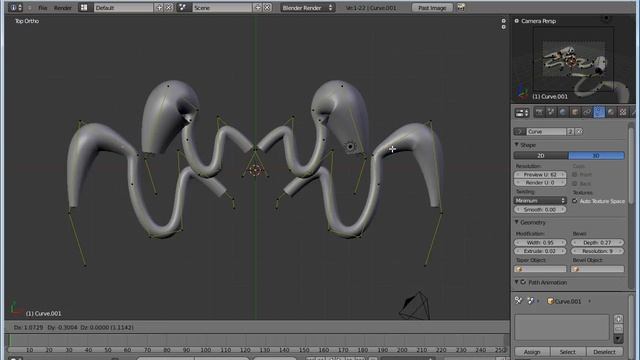Open the File menu

(42, 8)
